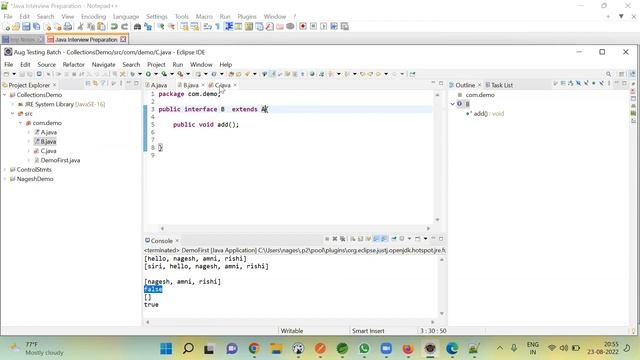Click Writable status bar entry
The image size is (640, 360).
pos(292,331)
